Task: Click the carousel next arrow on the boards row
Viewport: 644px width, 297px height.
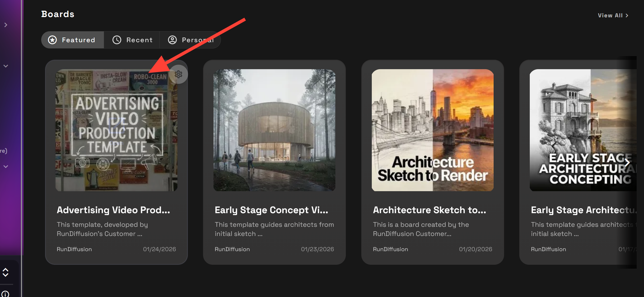Action: pos(627,162)
